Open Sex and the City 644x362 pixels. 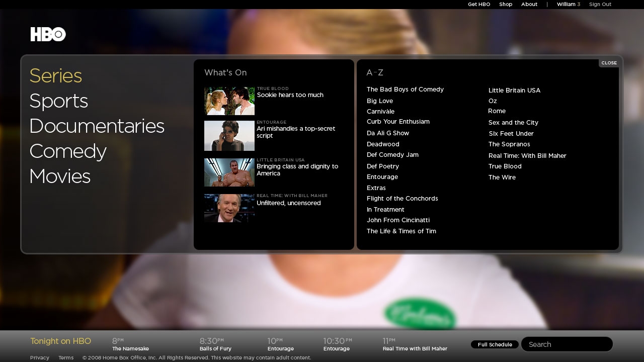click(x=513, y=123)
